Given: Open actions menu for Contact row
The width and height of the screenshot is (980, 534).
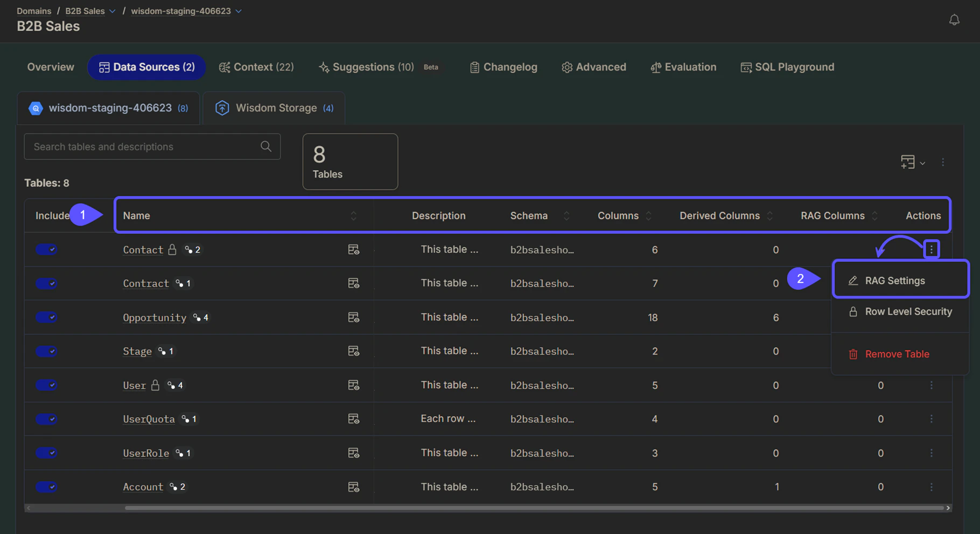Looking at the screenshot, I should (x=932, y=249).
